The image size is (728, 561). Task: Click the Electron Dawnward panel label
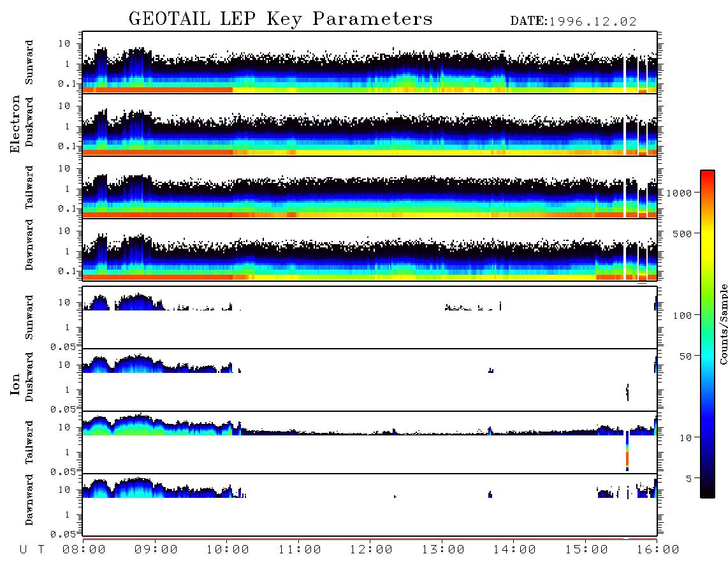[29, 245]
